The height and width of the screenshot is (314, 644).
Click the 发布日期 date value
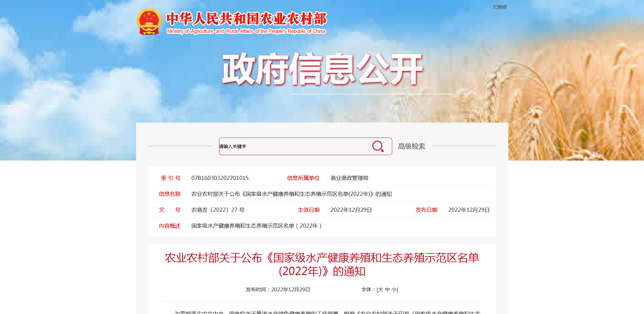(x=469, y=210)
